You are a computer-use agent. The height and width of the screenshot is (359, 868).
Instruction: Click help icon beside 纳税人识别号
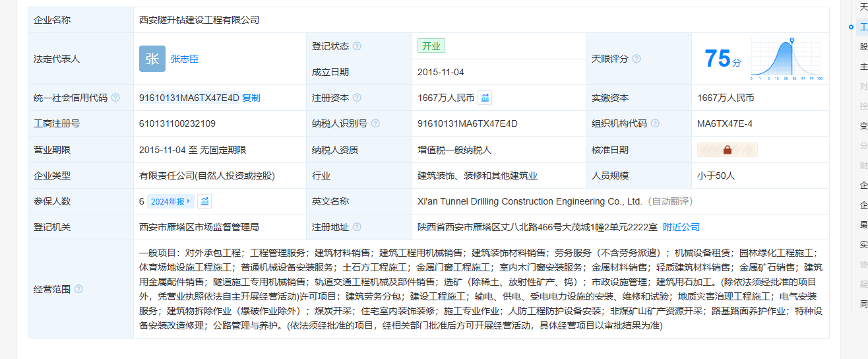pyautogui.click(x=375, y=123)
